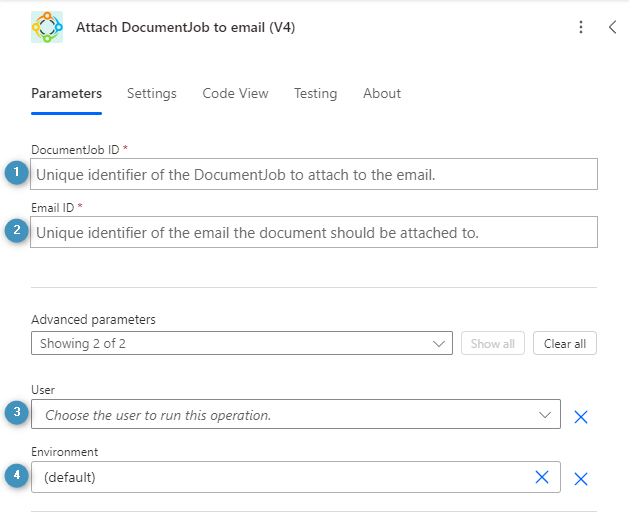Screen dimensions: 629x529
Task: Switch to the Parameters tab
Action: coord(67,93)
